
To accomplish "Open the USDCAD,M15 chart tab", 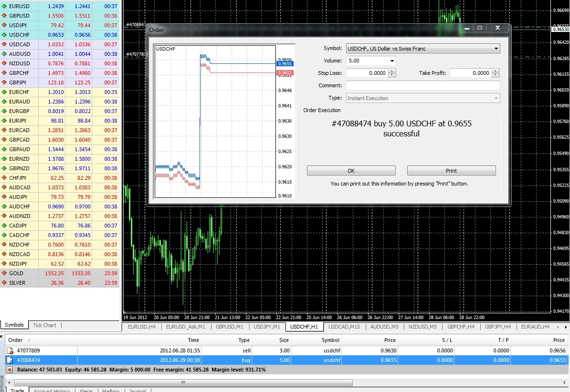I will point(344,327).
